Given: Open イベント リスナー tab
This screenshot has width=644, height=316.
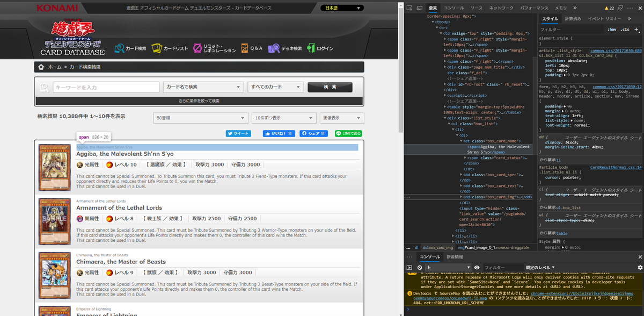Looking at the screenshot, I should [x=605, y=18].
